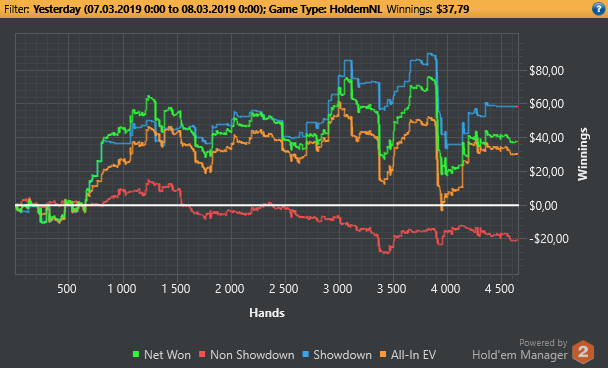
Task: Click the 500 hands x-axis label
Action: pyautogui.click(x=67, y=289)
